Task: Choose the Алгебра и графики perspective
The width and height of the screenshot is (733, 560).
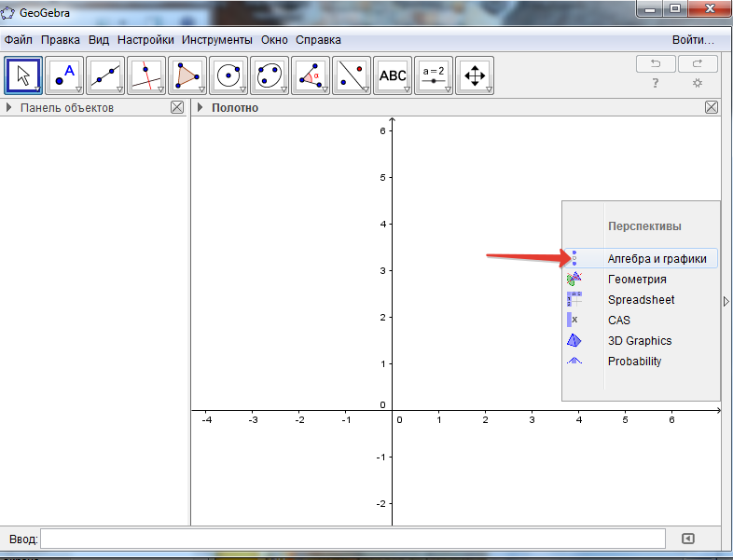Action: 641,258
